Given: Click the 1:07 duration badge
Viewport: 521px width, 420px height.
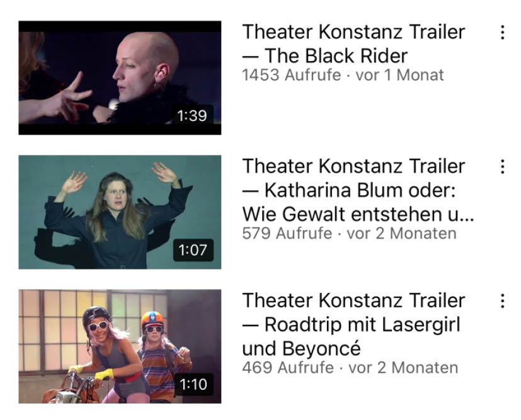Looking at the screenshot, I should [x=193, y=250].
